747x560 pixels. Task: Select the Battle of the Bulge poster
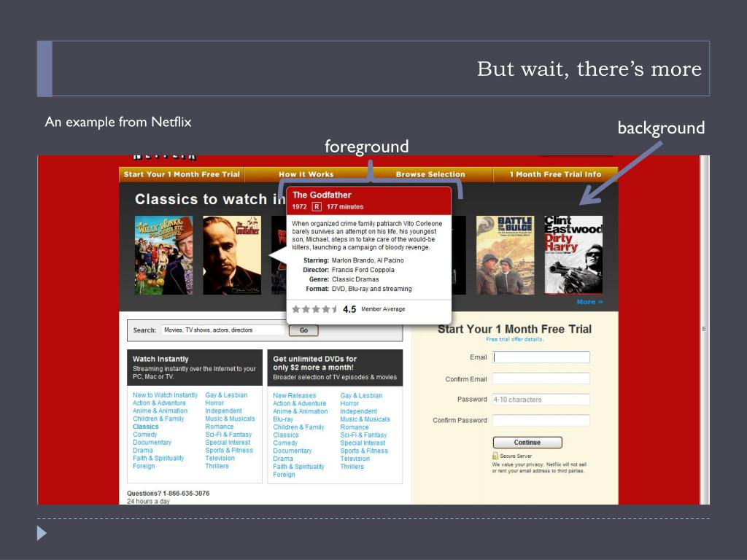coord(506,255)
